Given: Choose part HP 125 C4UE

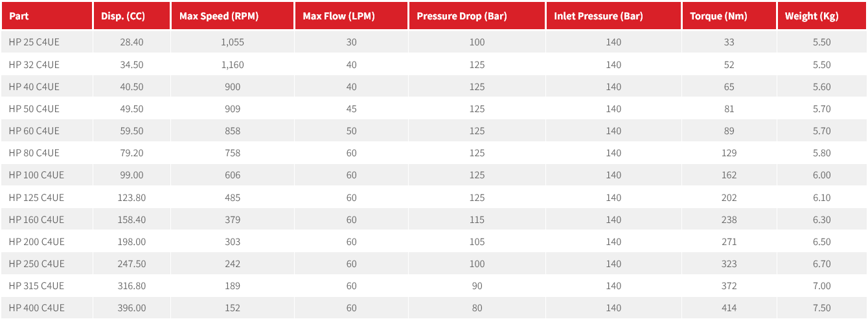Looking at the screenshot, I should 36,197.
